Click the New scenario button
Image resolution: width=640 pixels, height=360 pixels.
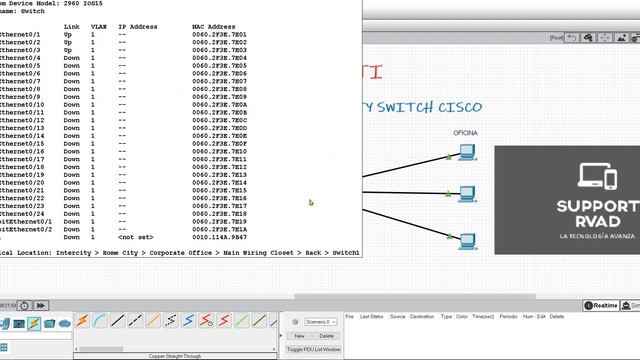click(300, 336)
